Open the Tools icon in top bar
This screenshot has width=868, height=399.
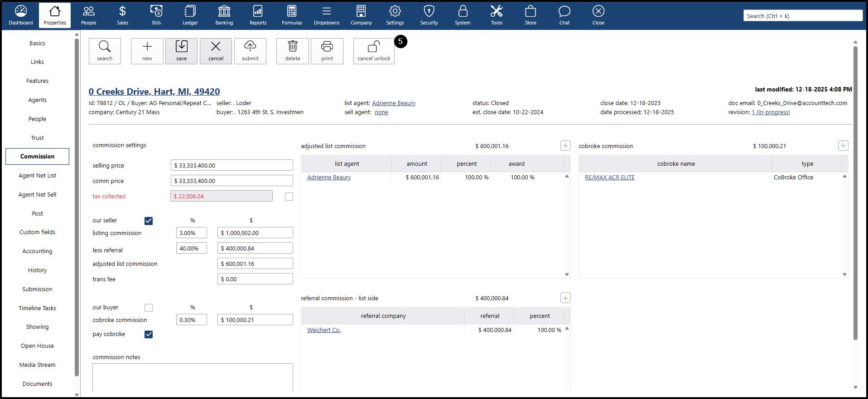[x=497, y=15]
